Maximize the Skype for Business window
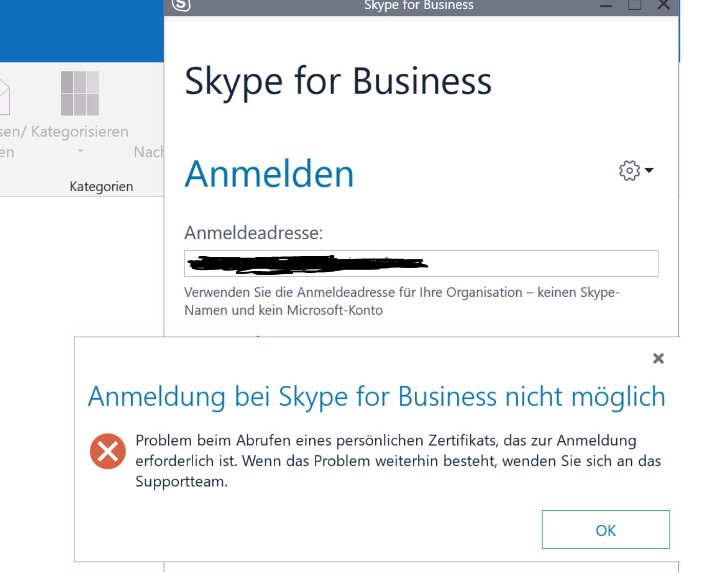 635,5
